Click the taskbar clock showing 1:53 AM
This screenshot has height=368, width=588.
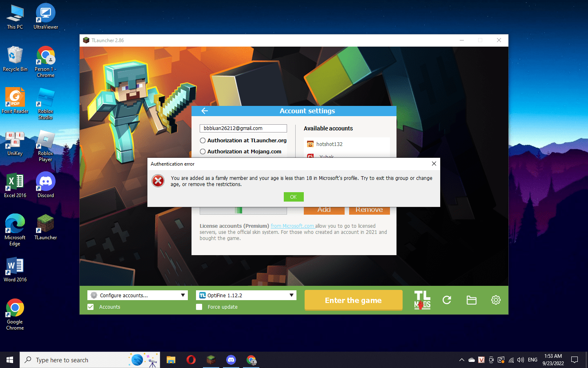click(553, 360)
